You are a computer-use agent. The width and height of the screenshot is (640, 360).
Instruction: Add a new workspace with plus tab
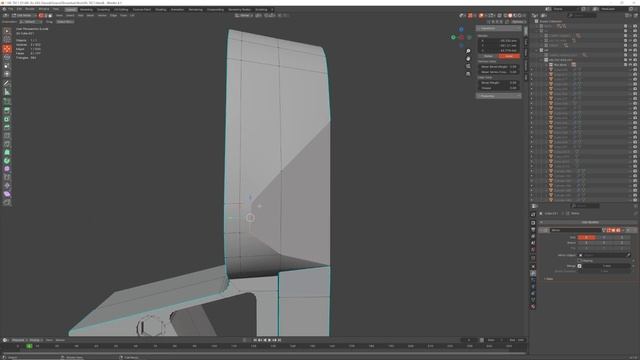pyautogui.click(x=272, y=9)
